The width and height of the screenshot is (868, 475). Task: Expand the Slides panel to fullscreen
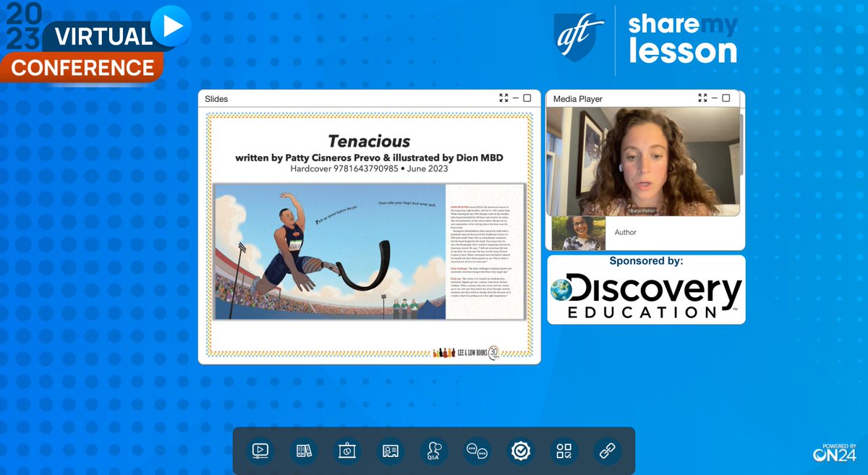coord(503,98)
